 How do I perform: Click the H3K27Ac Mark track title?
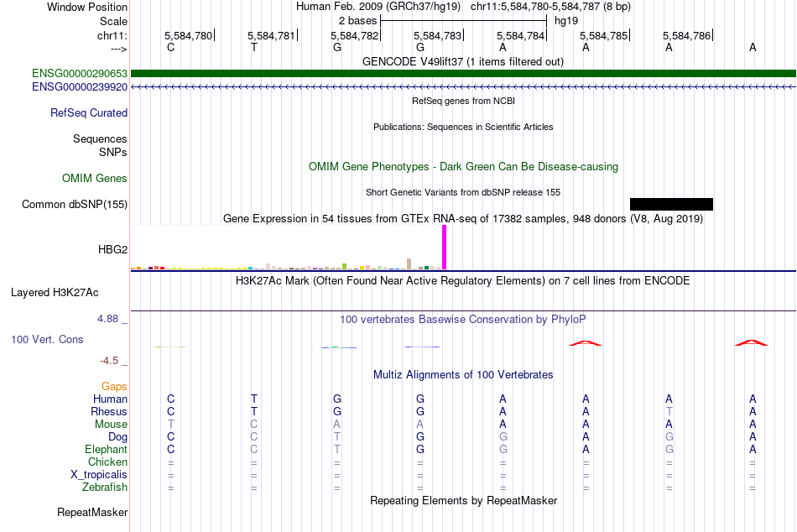pyautogui.click(x=463, y=281)
